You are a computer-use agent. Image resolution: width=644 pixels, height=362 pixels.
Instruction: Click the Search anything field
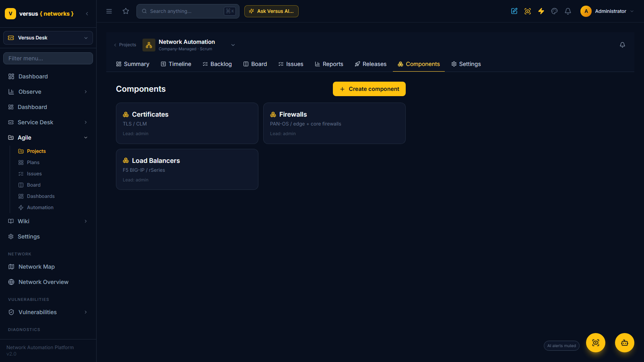188,11
